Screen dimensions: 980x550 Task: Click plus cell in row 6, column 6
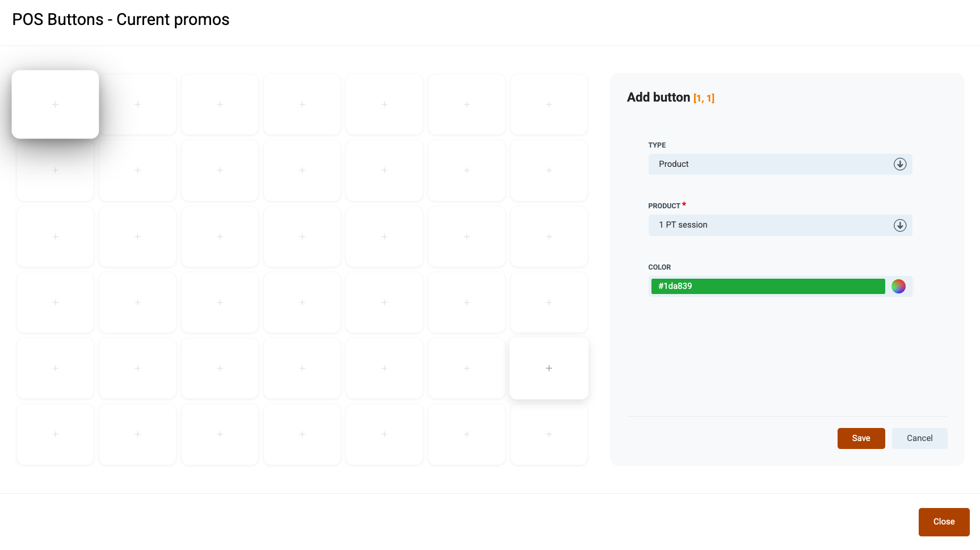coord(466,434)
